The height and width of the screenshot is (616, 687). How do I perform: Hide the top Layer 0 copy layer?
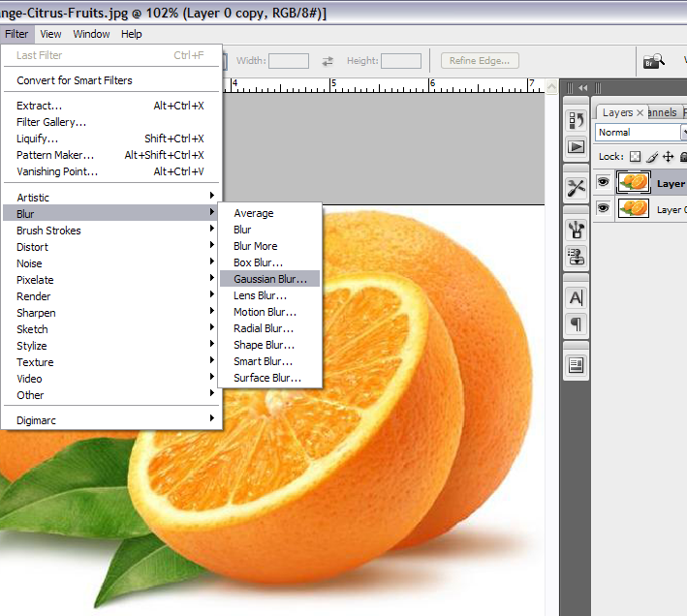[604, 182]
